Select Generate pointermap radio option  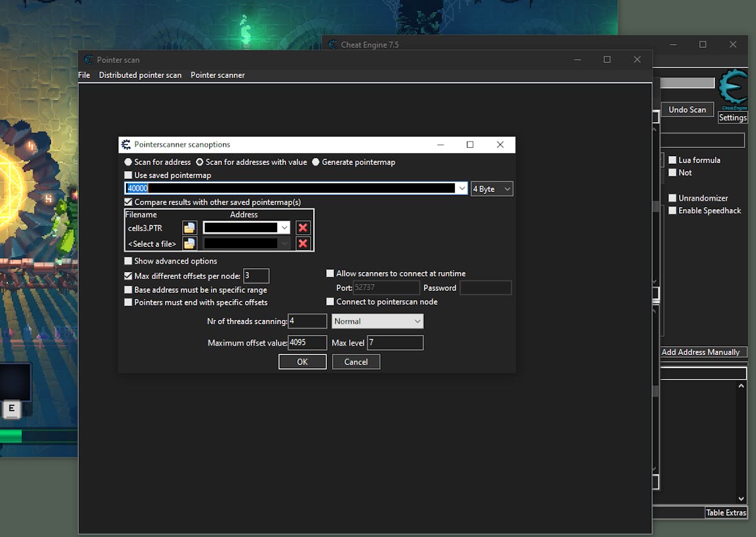(316, 162)
